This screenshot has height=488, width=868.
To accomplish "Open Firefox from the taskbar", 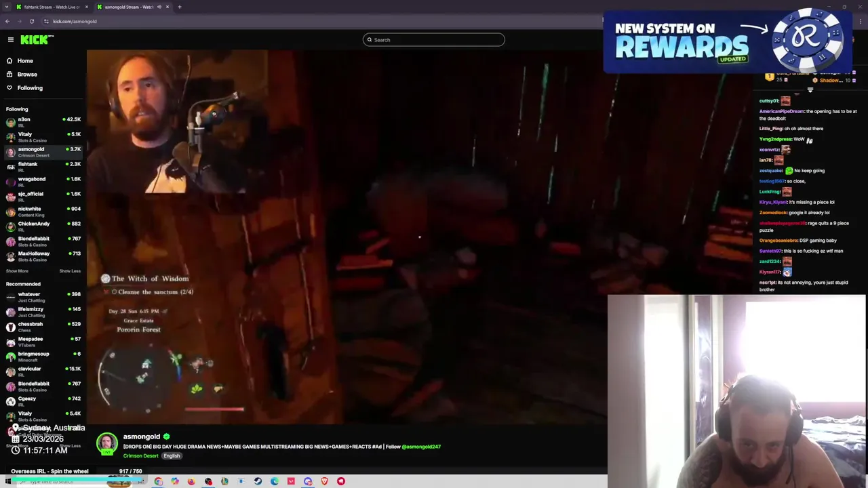I will 191,481.
